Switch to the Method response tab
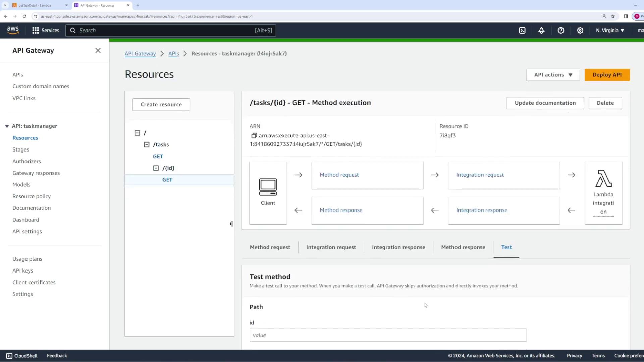 463,247
